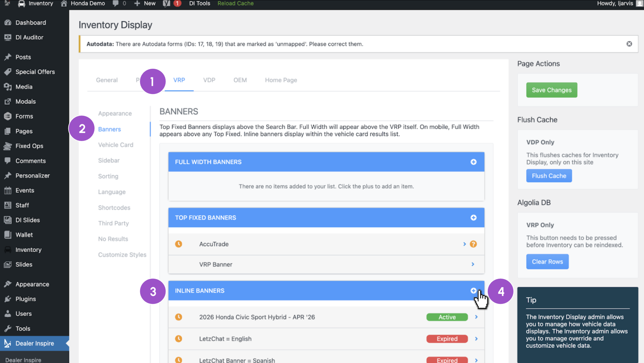Expand the VRP Banner row chevron
The width and height of the screenshot is (644, 363).
point(473,264)
